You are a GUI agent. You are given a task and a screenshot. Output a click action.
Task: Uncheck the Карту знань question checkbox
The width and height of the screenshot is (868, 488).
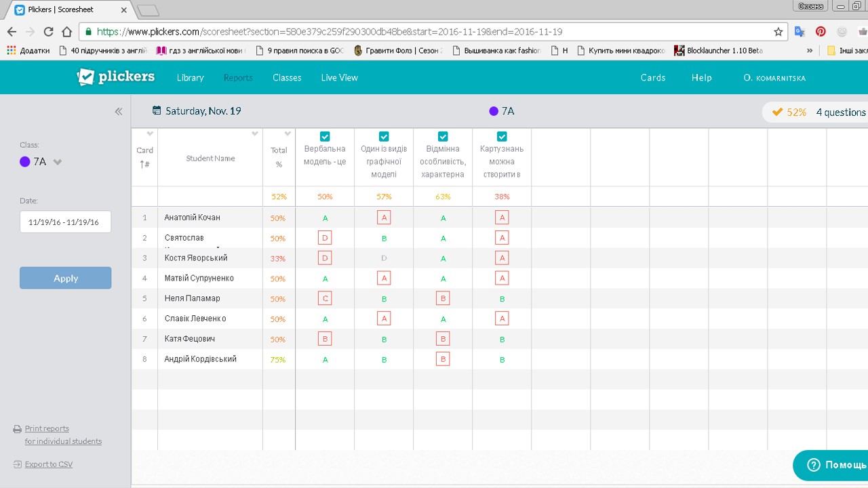(x=502, y=136)
